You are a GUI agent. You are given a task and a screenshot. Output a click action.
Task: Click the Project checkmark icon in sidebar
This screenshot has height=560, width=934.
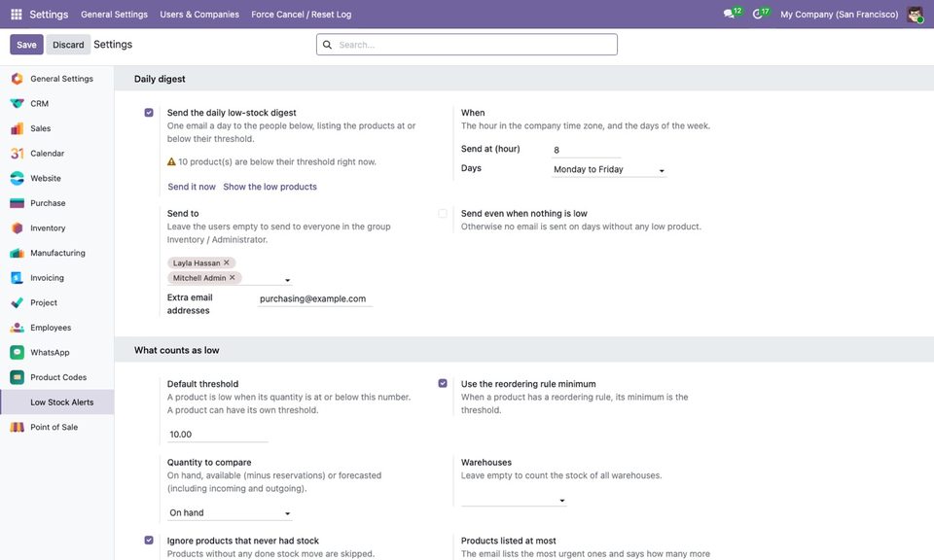click(18, 303)
